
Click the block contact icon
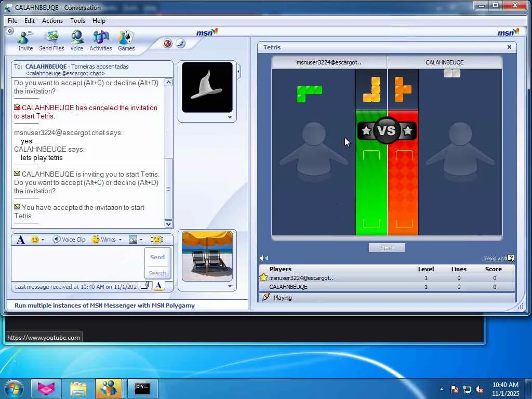tap(168, 44)
